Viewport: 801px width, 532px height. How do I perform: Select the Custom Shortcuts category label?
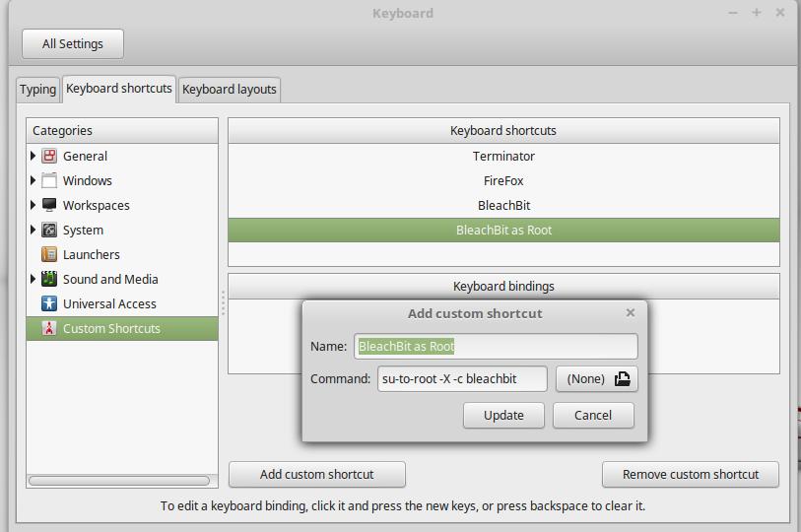click(x=111, y=329)
